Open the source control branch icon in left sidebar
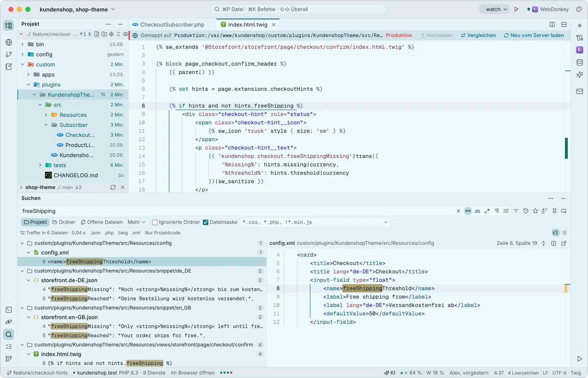 tap(9, 54)
